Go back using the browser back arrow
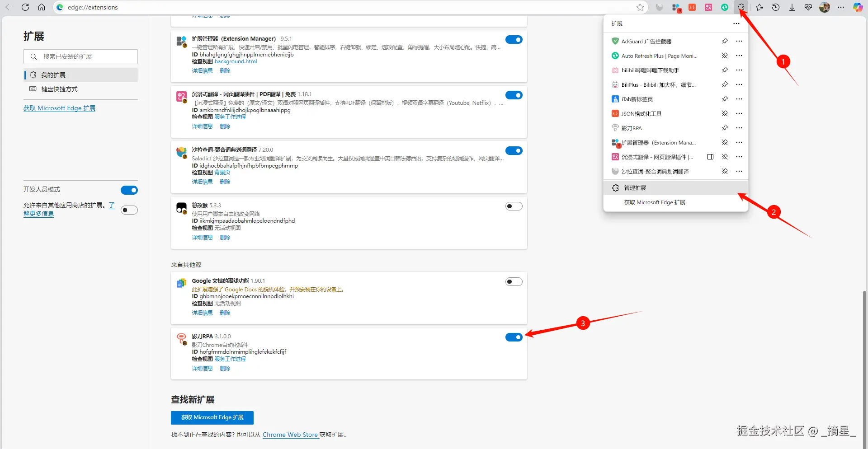 [x=9, y=7]
